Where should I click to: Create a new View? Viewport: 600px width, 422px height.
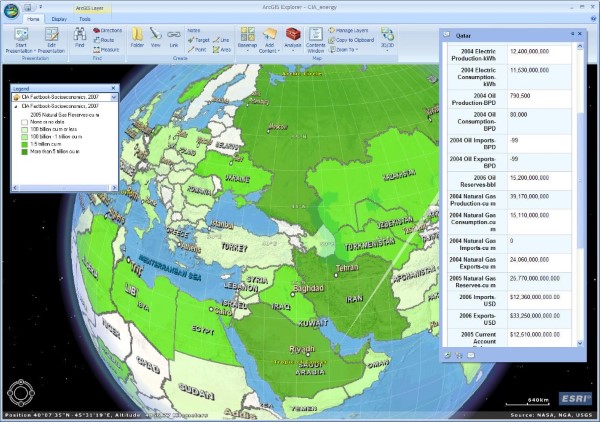click(x=155, y=37)
